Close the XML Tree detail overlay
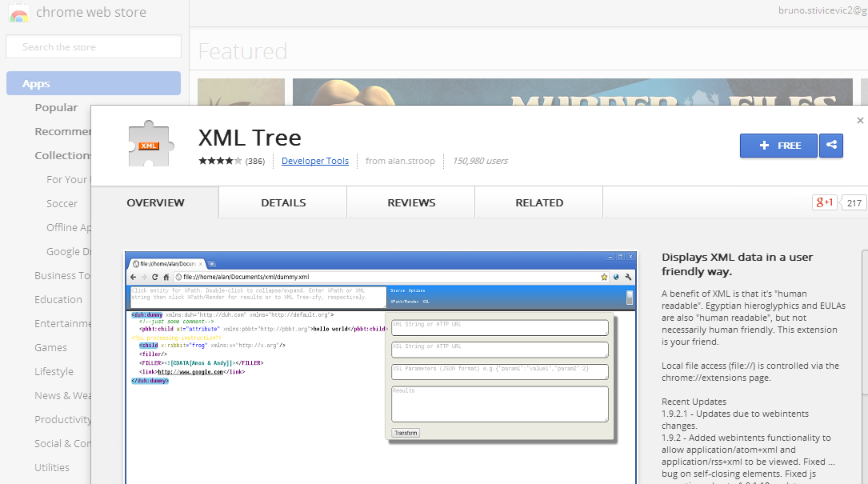Viewport: 868px width, 484px height. (860, 120)
